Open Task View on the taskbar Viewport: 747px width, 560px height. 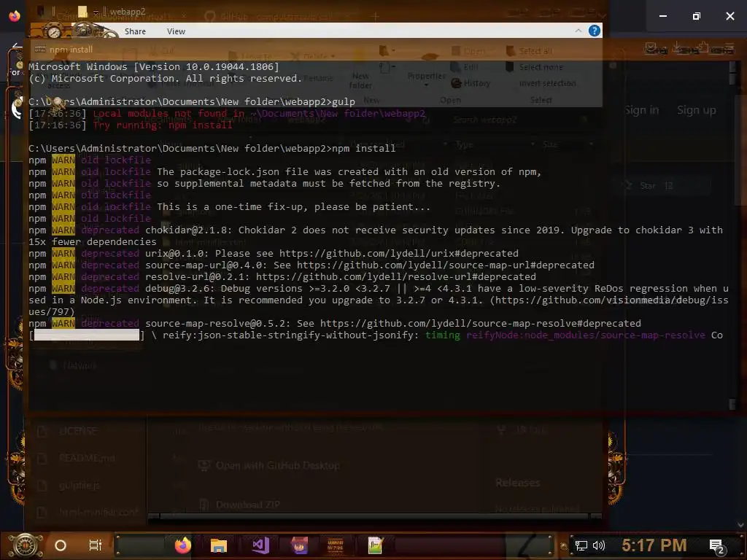click(95, 545)
